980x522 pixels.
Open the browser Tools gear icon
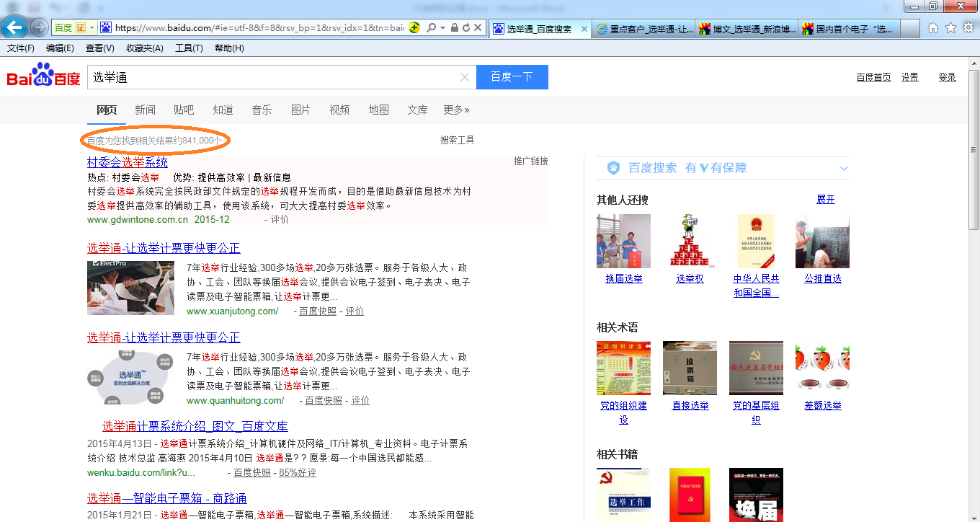[968, 28]
